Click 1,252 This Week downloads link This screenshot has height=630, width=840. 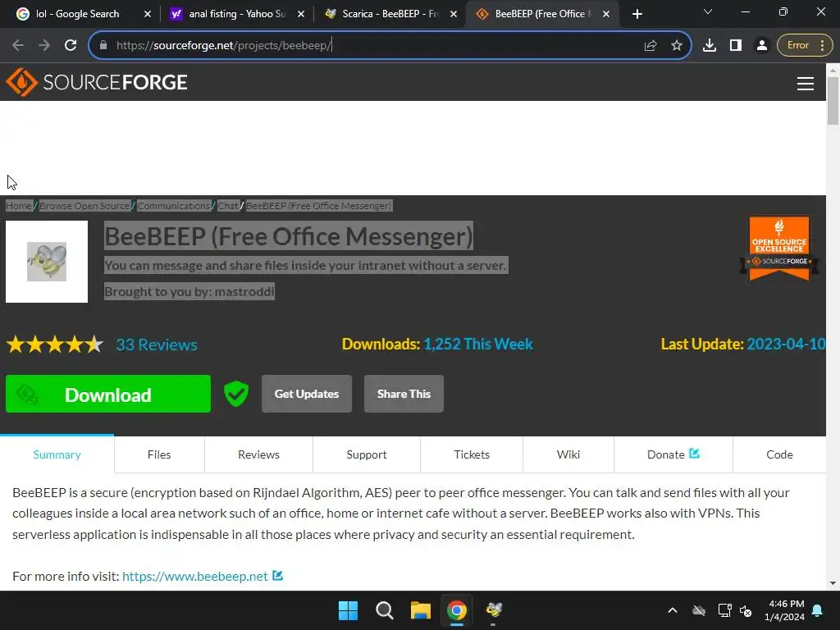[478, 344]
